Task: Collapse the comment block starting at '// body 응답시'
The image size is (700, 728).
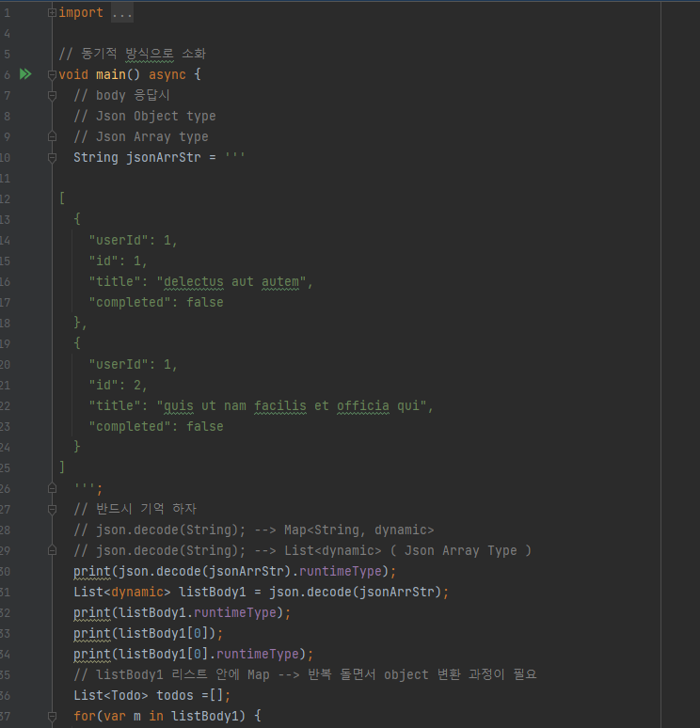Action: click(52, 96)
